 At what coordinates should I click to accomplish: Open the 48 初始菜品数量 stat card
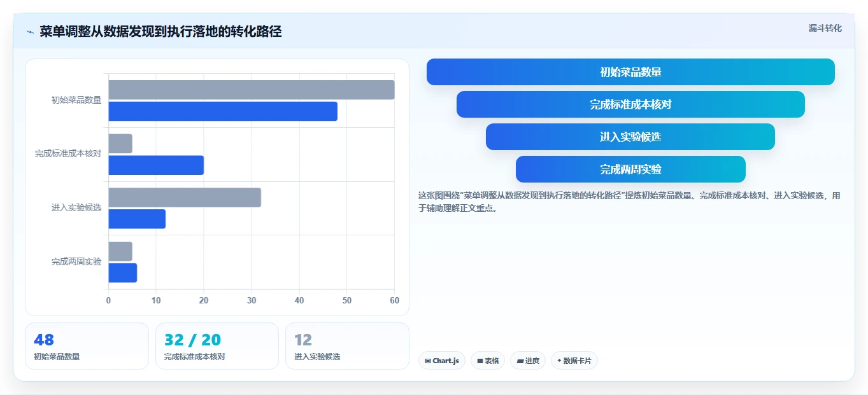coord(87,346)
